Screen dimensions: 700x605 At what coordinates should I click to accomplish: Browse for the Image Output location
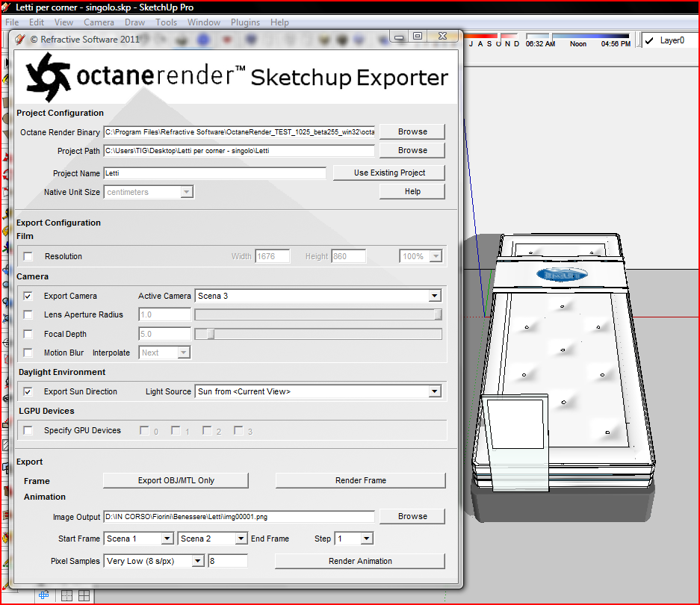point(412,516)
